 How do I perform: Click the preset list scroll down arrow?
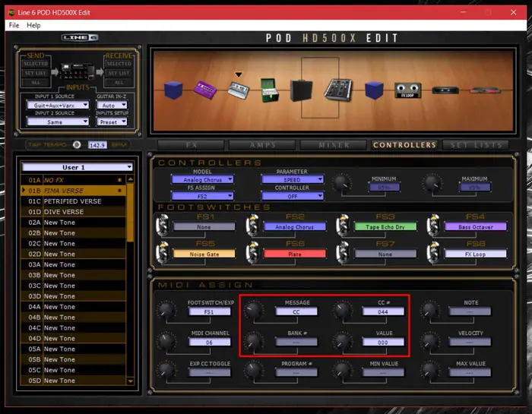[x=130, y=381]
